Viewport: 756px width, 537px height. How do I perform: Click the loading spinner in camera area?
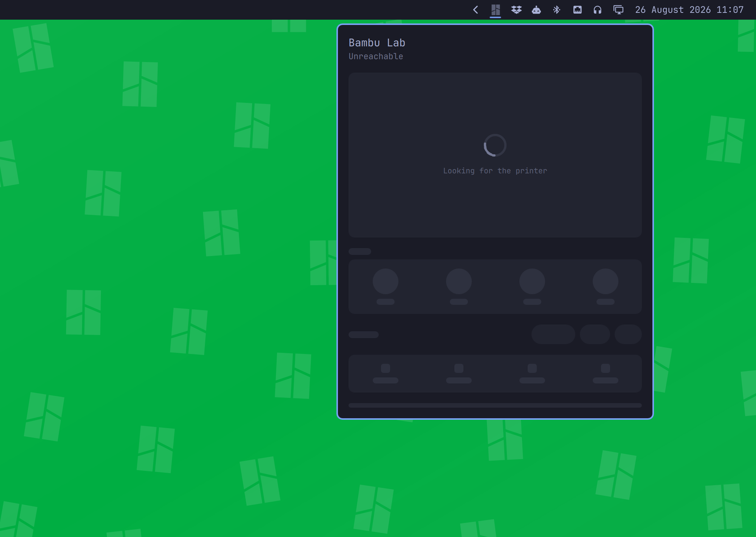pyautogui.click(x=495, y=145)
